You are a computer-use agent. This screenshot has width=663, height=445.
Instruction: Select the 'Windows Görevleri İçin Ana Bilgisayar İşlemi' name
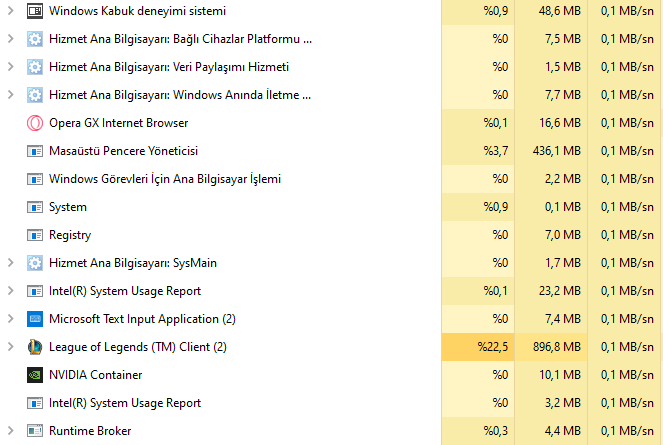[x=165, y=179]
